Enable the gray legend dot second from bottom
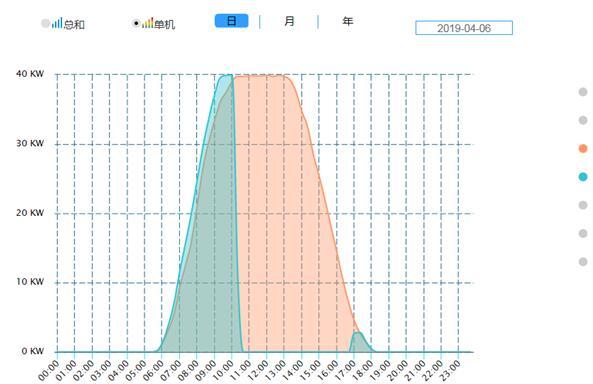The height and width of the screenshot is (384, 593). coord(583,233)
